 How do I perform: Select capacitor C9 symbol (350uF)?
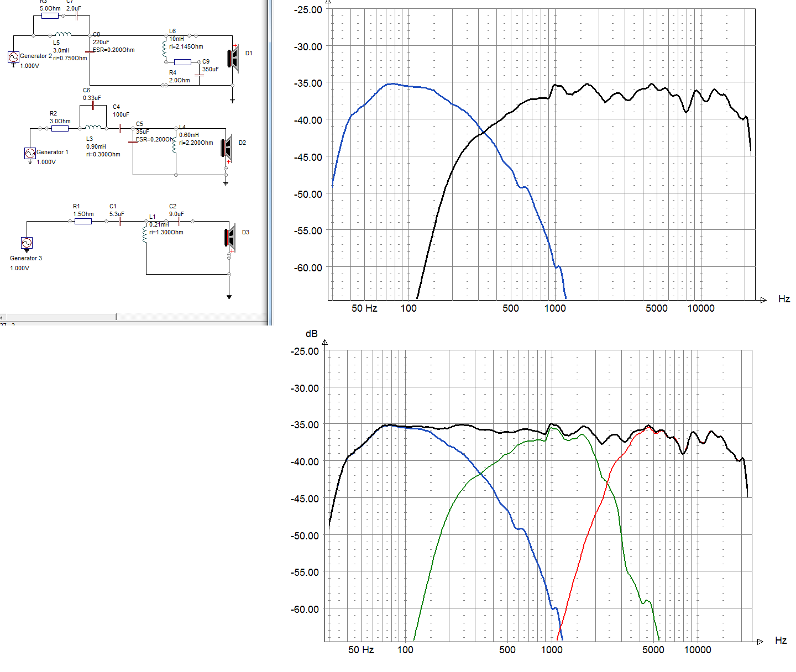(x=200, y=75)
